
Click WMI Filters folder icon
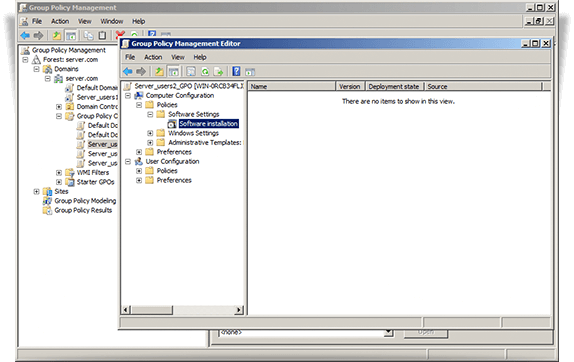pos(70,172)
